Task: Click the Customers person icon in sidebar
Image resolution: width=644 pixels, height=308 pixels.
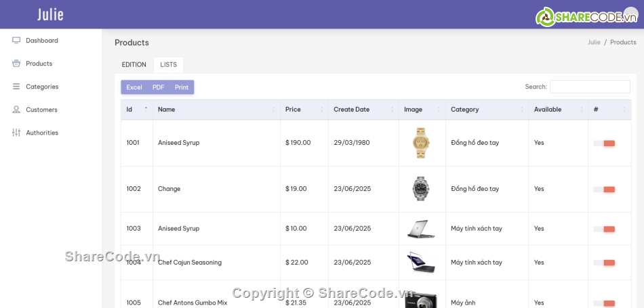Action: click(x=16, y=110)
